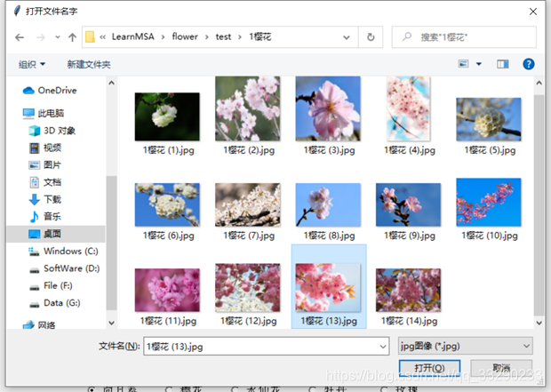This screenshot has width=551, height=392.
Task: Click the 取消 button
Action: [501, 368]
